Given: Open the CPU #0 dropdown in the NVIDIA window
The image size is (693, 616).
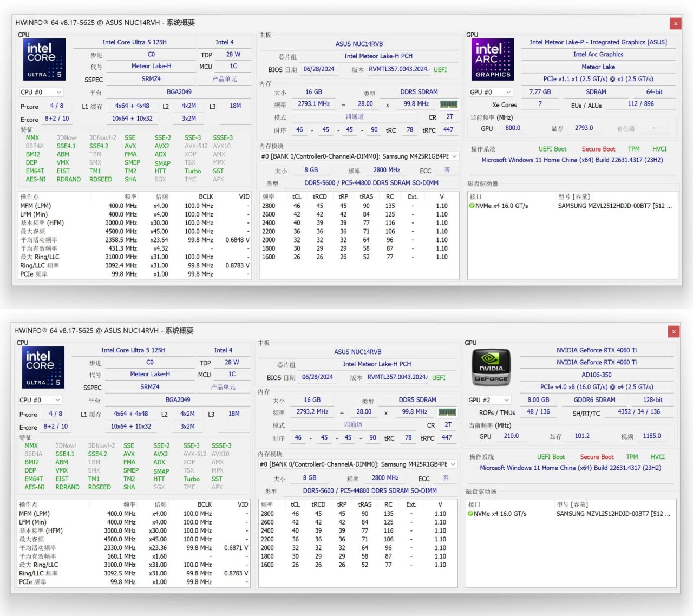Looking at the screenshot, I should pyautogui.click(x=41, y=400).
